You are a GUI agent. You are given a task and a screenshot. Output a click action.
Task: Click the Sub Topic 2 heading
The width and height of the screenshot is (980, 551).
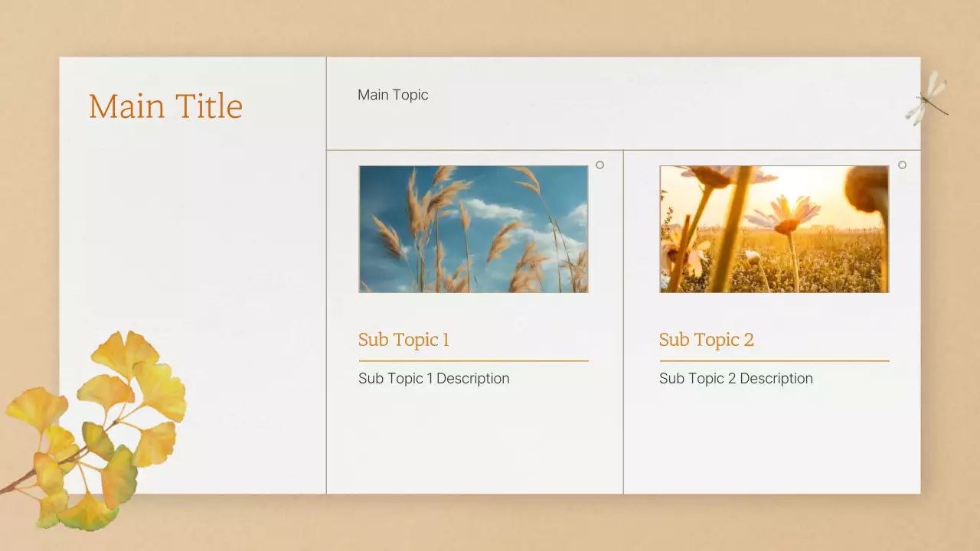pyautogui.click(x=706, y=340)
